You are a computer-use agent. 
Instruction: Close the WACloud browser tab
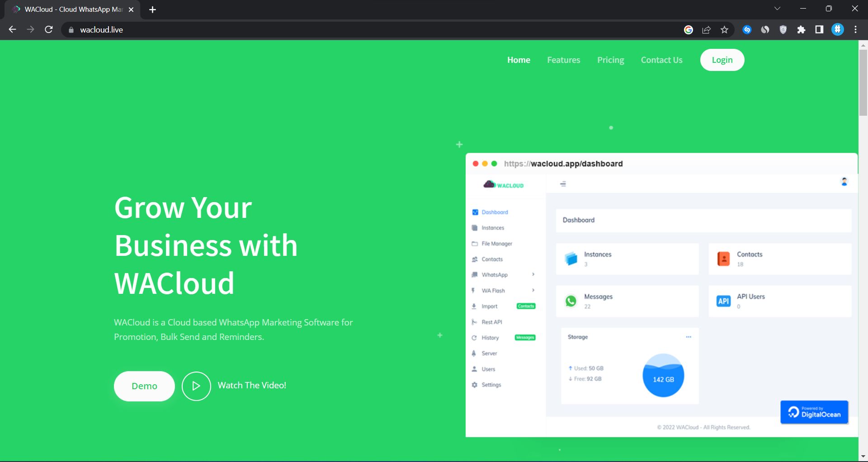[131, 9]
